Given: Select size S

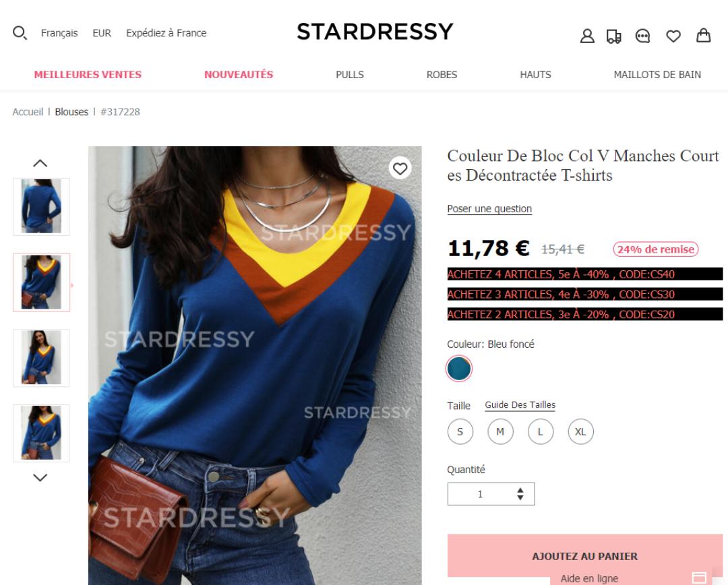Looking at the screenshot, I should (460, 431).
